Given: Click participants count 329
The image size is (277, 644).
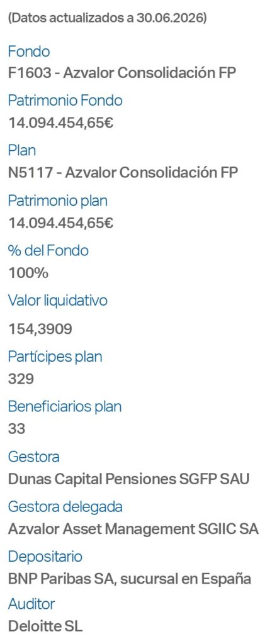Looking at the screenshot, I should [21, 379].
